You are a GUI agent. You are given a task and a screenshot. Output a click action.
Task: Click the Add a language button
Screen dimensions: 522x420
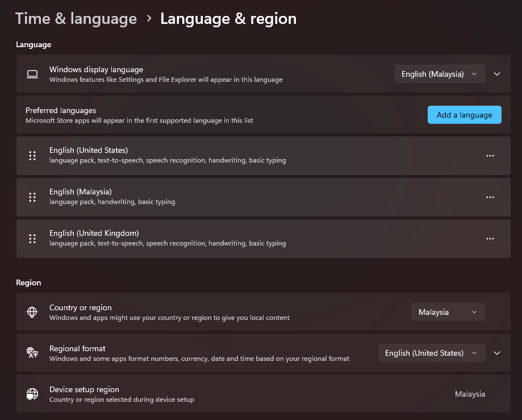click(465, 115)
